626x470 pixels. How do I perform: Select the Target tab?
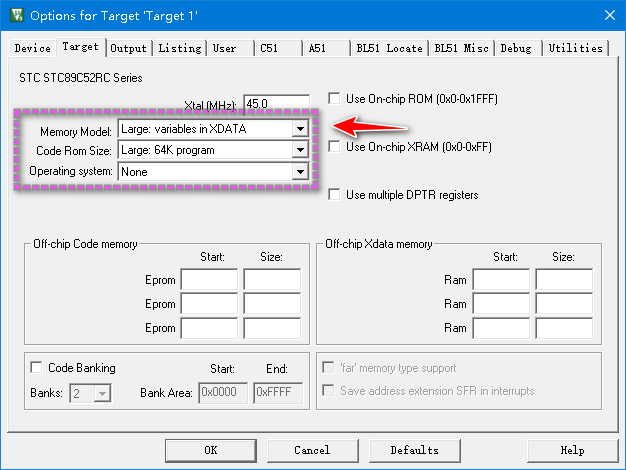coord(81,47)
